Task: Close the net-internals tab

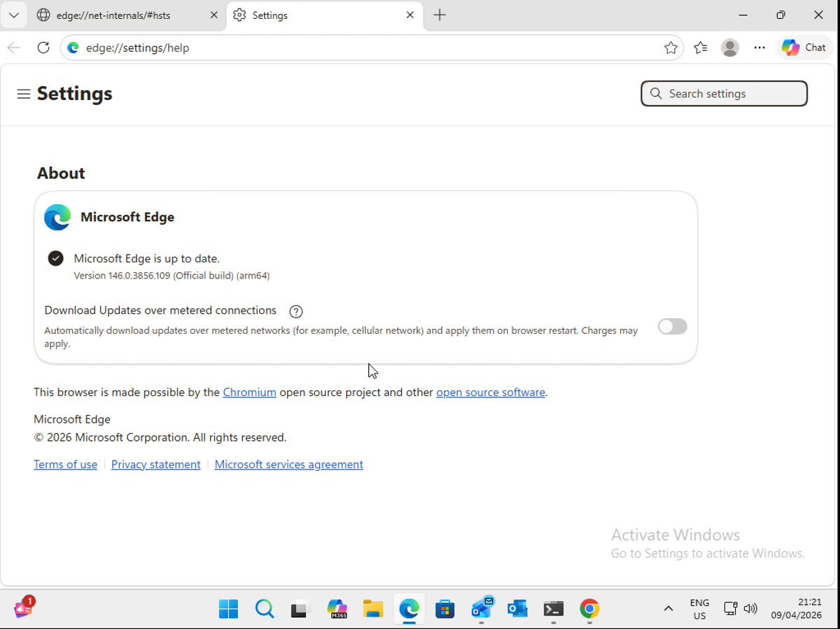Action: pyautogui.click(x=214, y=15)
